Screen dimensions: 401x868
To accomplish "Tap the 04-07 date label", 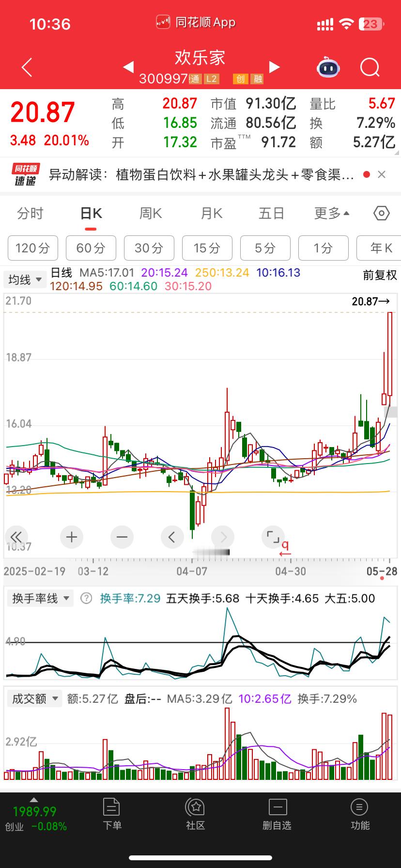I will pyautogui.click(x=192, y=571).
